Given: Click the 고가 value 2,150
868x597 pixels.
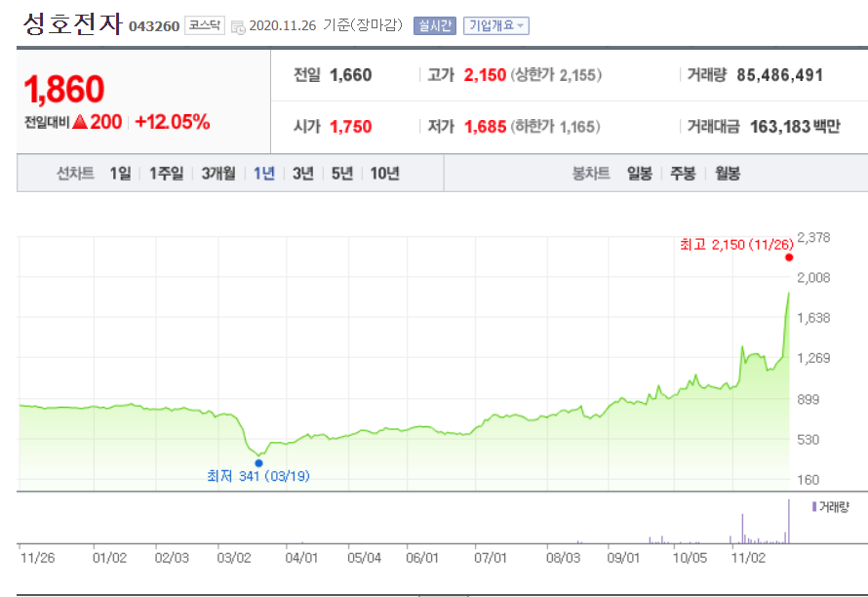Looking at the screenshot, I should 485,75.
